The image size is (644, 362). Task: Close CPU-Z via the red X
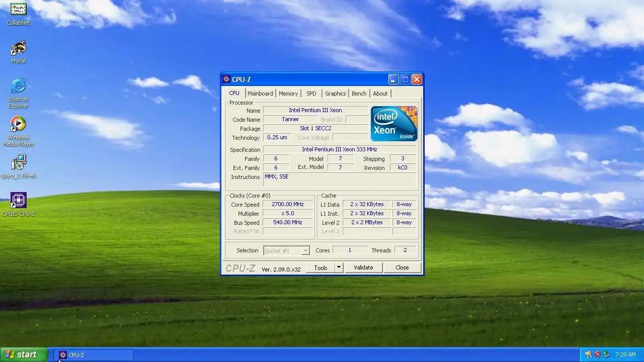coord(417,79)
